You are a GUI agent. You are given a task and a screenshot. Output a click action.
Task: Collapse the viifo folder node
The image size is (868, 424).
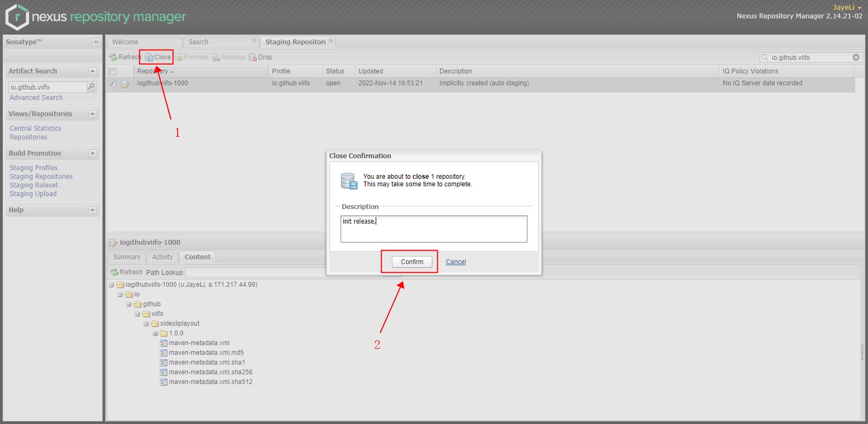point(138,314)
